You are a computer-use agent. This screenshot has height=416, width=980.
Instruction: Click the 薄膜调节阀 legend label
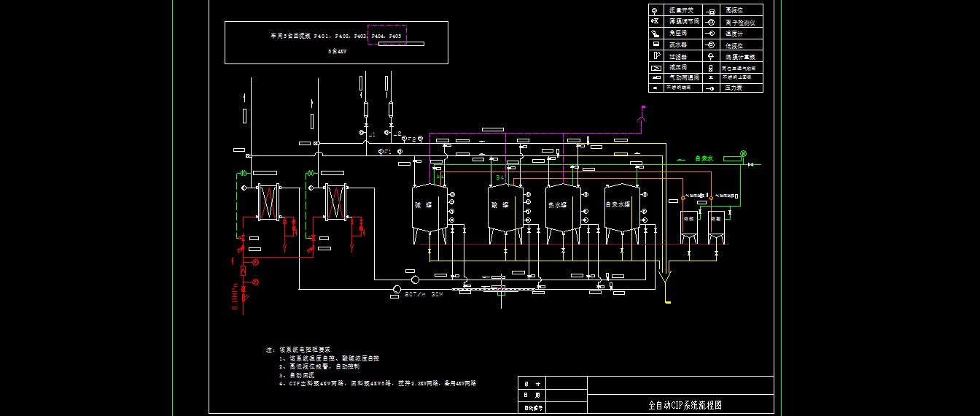(684, 21)
